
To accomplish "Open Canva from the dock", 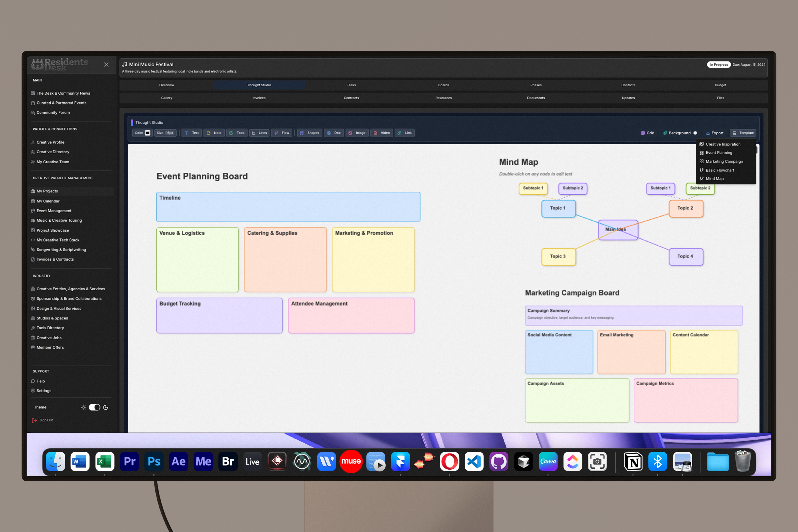I will pos(548,461).
